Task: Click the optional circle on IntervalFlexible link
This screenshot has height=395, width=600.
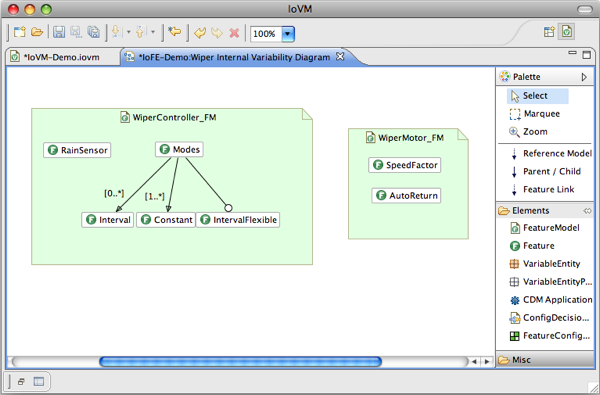Action: click(228, 208)
